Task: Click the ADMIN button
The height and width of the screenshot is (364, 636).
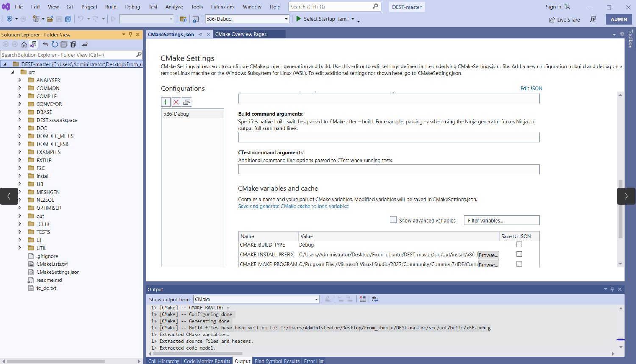Action: pos(619,19)
